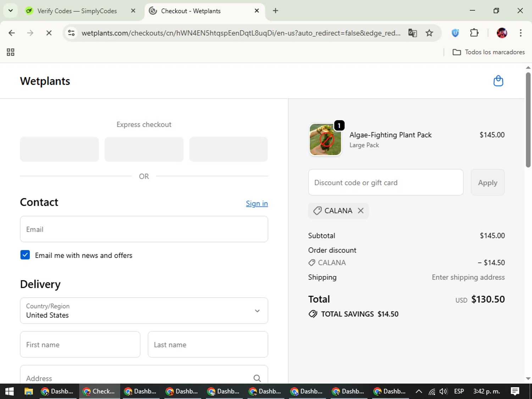Screen dimensions: 532x399
Task: Open the tab search dropdown arrow
Action: (x=11, y=11)
